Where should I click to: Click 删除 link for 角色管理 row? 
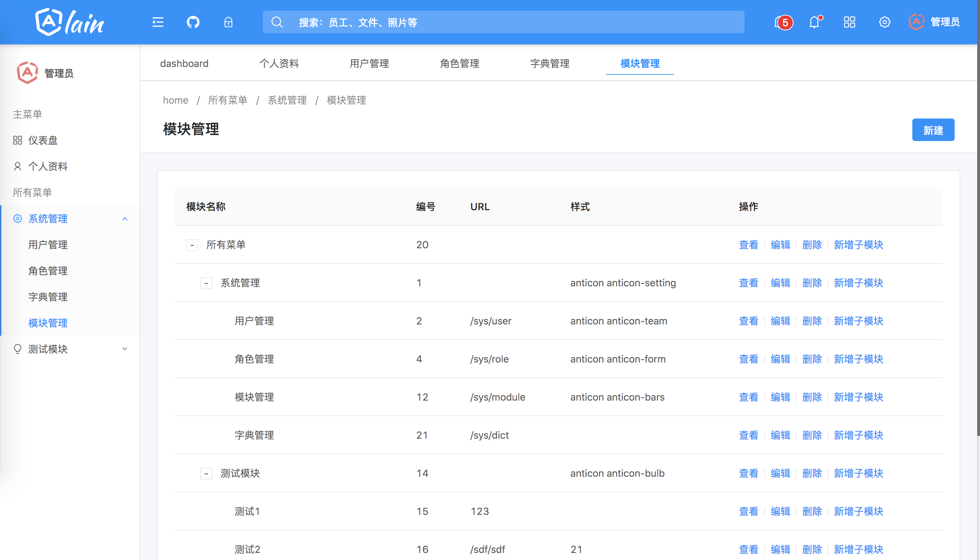coord(811,359)
